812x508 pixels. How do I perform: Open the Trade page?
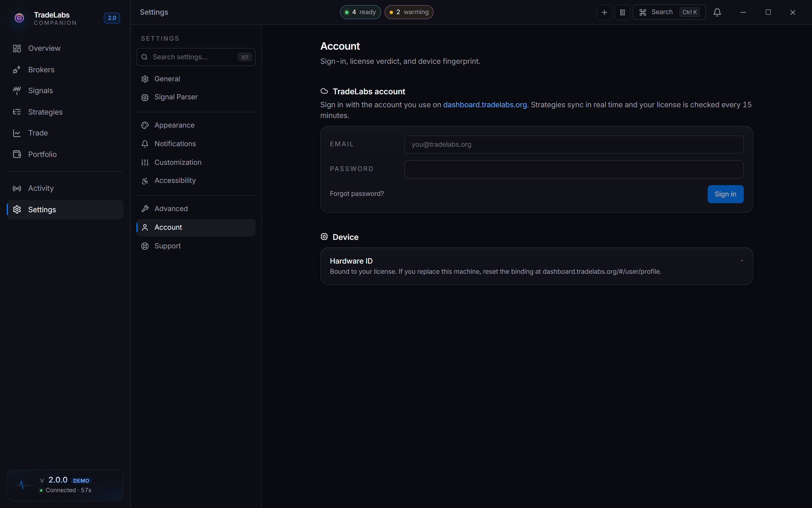point(65,133)
